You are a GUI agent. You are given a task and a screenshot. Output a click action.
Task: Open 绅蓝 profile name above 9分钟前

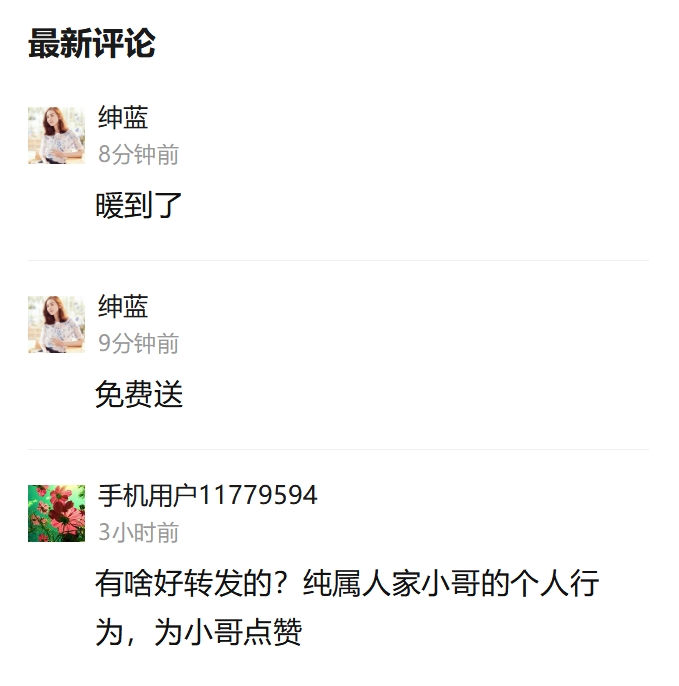[123, 306]
